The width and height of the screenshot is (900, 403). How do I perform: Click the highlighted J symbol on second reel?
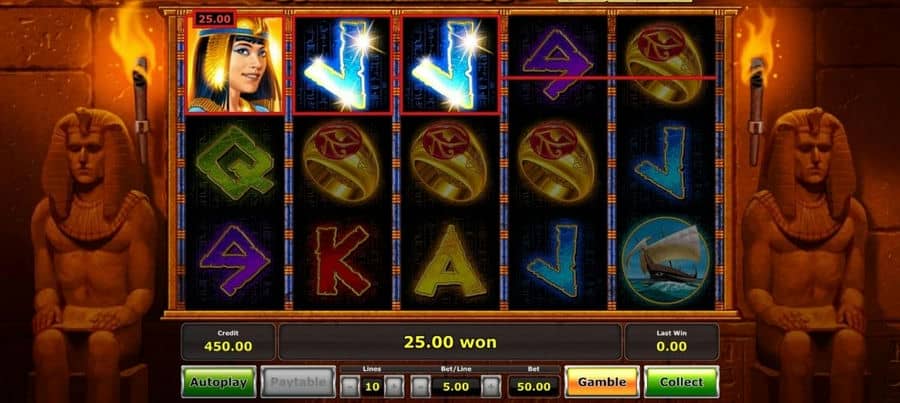343,64
